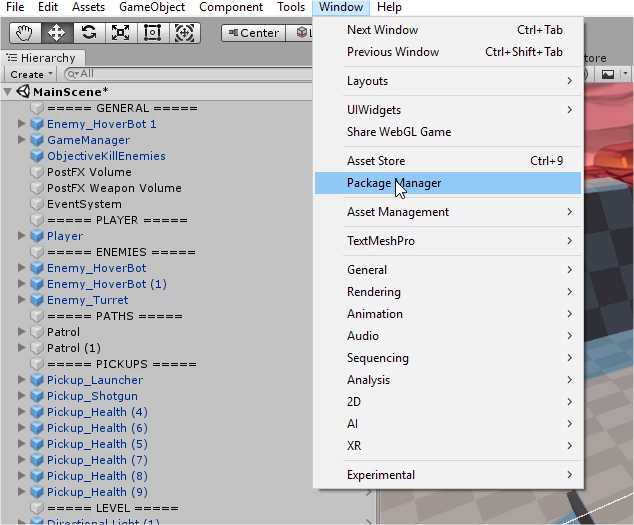Screen dimensions: 634x525
Task: Open the Edit menu
Action: (48, 7)
